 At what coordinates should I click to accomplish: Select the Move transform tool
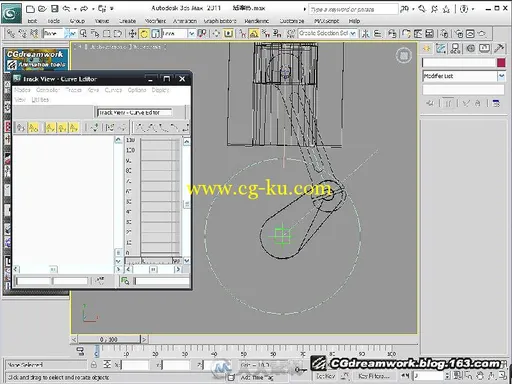[x=132, y=33]
